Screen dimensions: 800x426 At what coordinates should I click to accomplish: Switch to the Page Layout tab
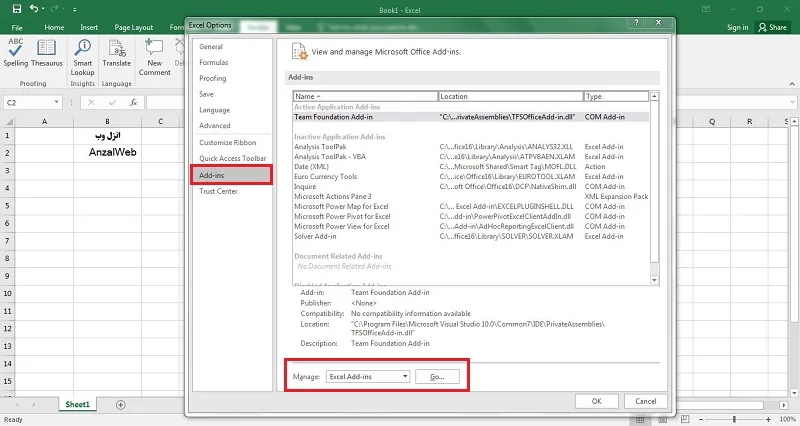134,28
